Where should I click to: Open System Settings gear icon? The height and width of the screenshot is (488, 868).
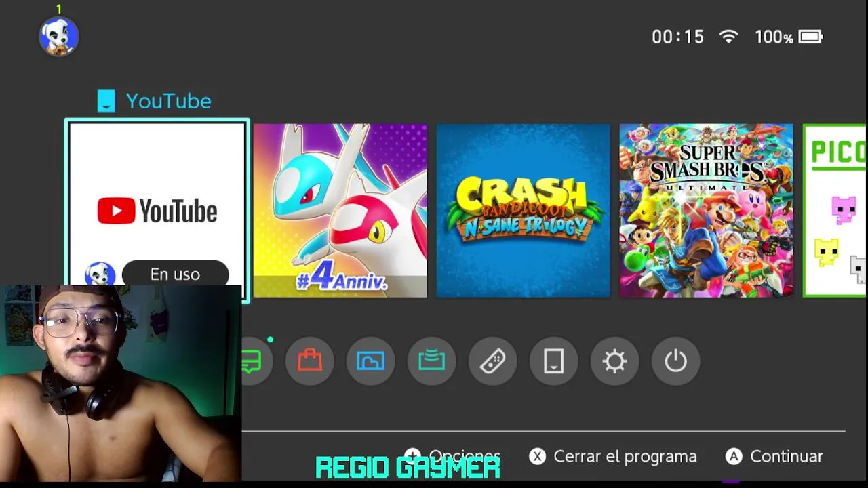(615, 361)
